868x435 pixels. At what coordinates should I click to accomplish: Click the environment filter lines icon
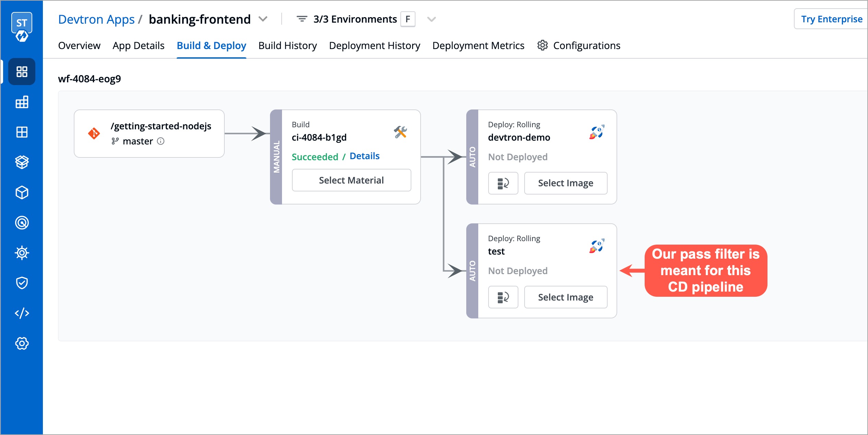[302, 19]
